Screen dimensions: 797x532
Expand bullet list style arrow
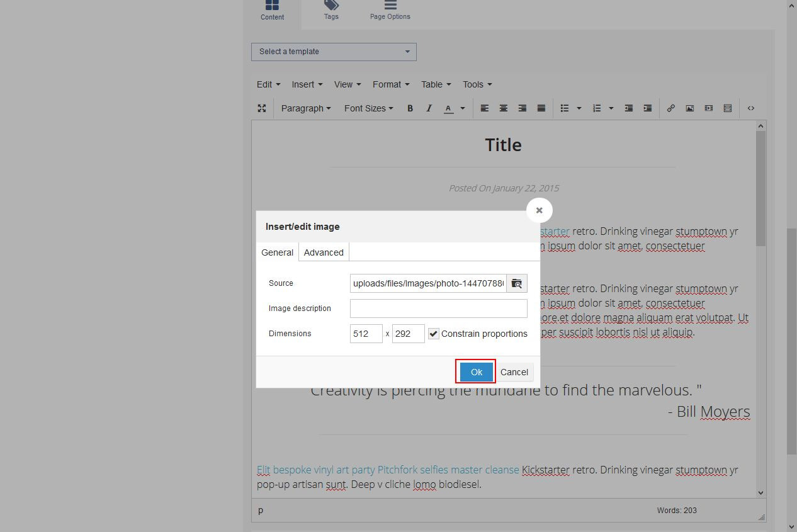tap(579, 108)
